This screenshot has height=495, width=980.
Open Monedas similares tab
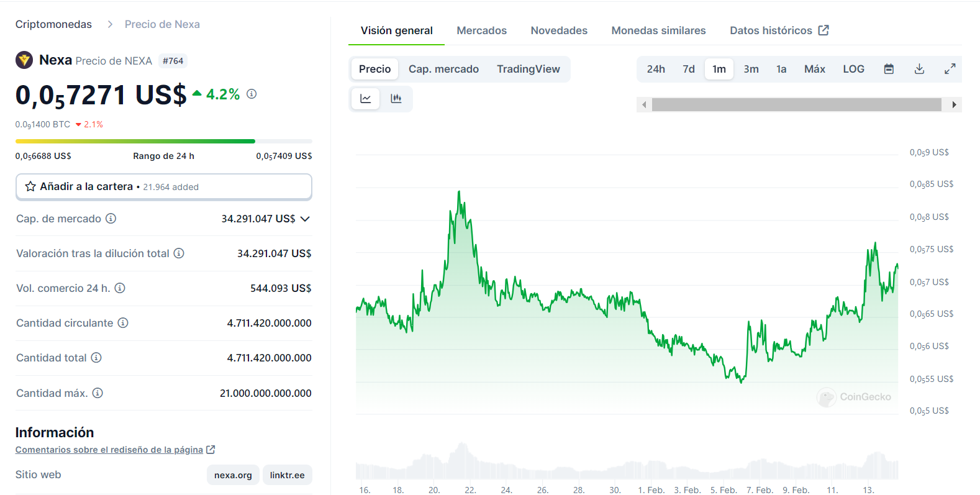click(x=658, y=30)
